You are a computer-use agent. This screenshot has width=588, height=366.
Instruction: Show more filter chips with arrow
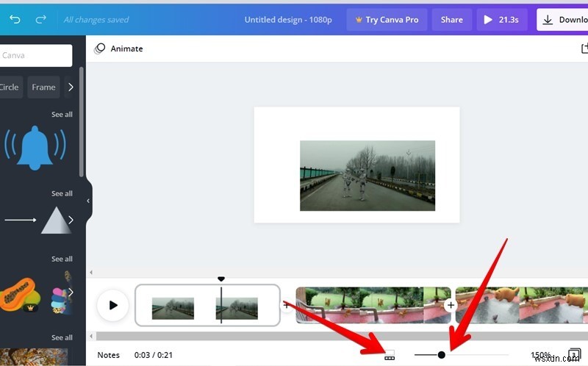click(x=71, y=87)
